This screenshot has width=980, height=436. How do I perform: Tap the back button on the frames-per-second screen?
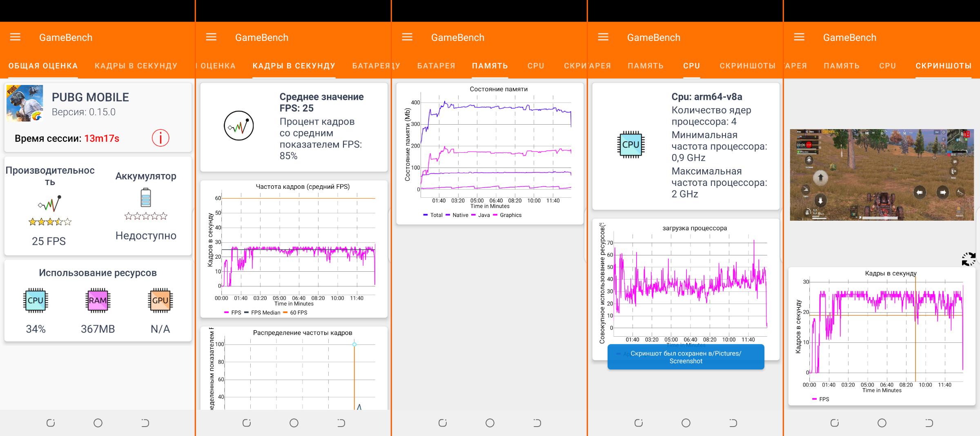341,423
